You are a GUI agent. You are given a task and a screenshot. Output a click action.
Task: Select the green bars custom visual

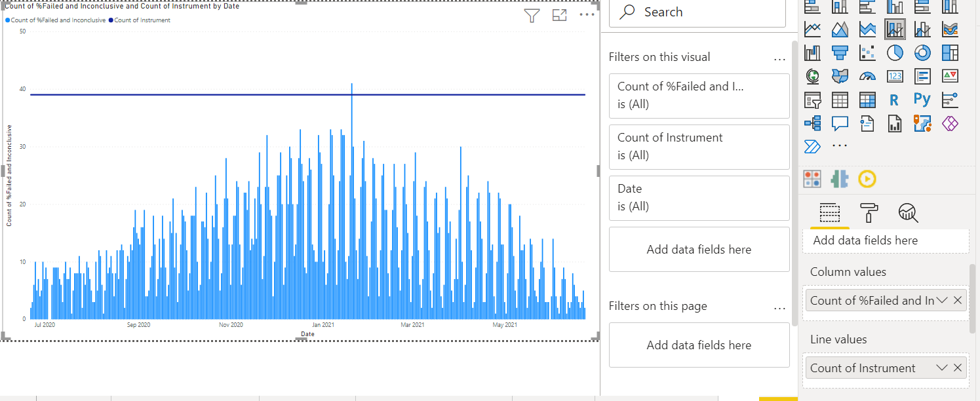(x=840, y=178)
